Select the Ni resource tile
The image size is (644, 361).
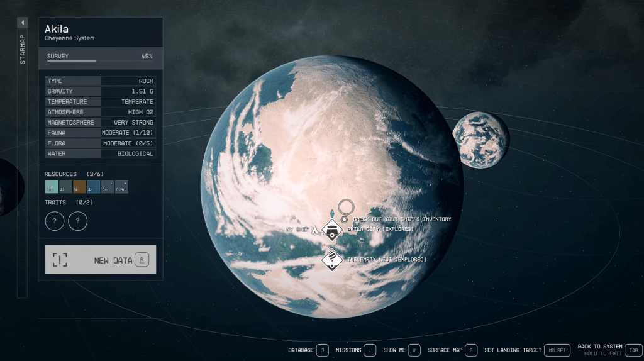79,187
